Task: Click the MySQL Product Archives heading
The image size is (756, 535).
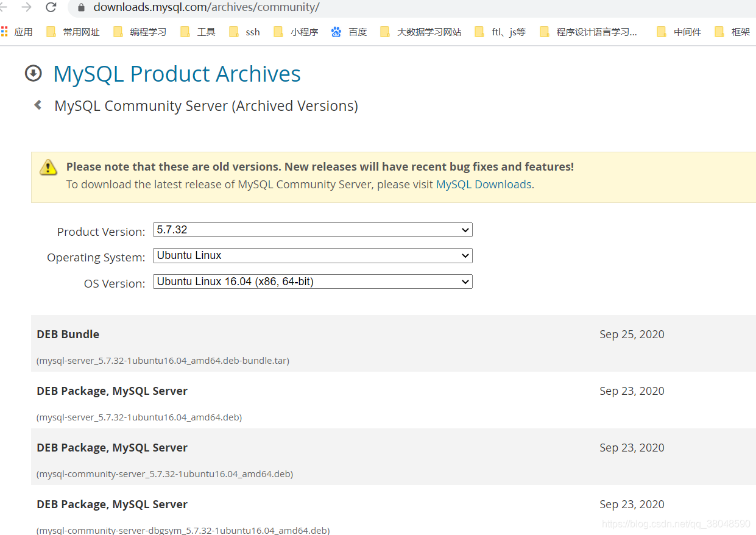Action: [x=177, y=74]
